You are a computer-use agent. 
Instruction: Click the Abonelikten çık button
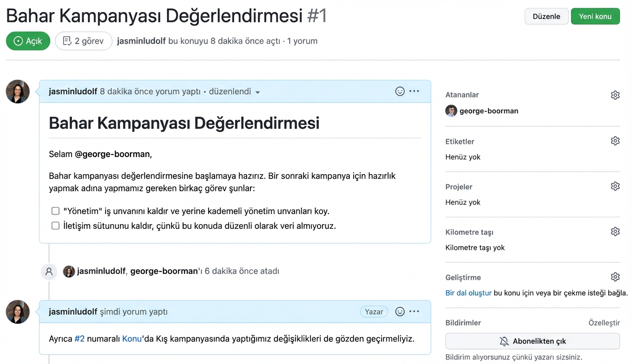pyautogui.click(x=533, y=341)
